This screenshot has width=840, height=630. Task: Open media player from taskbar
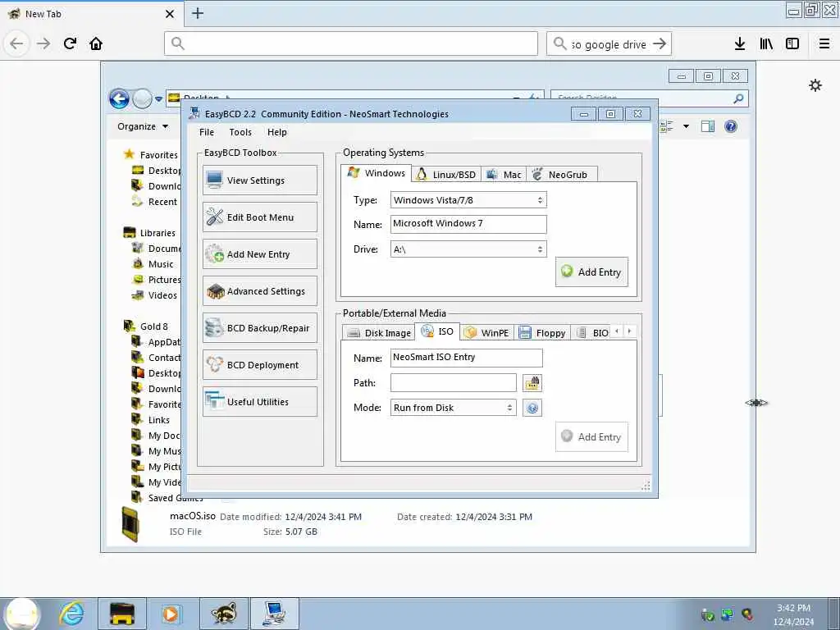tap(171, 614)
